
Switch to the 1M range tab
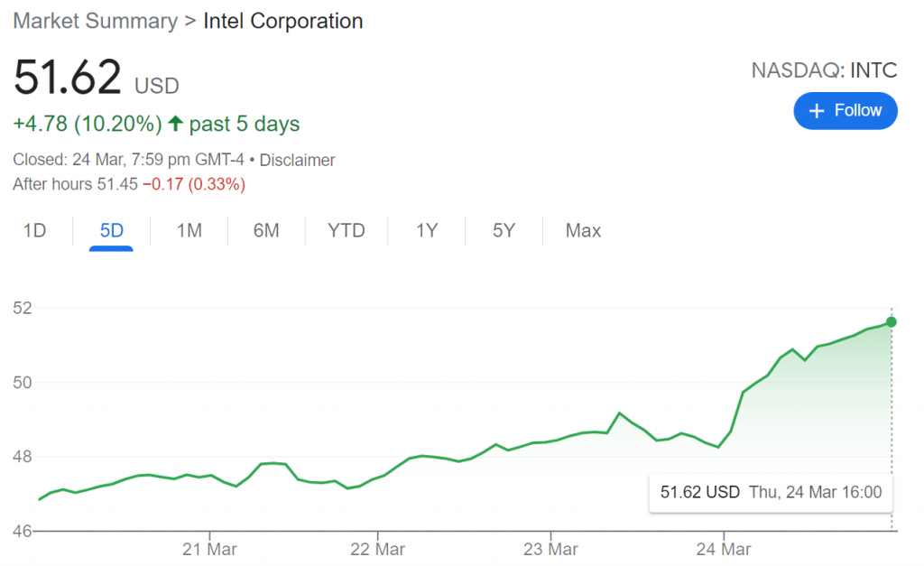(189, 231)
